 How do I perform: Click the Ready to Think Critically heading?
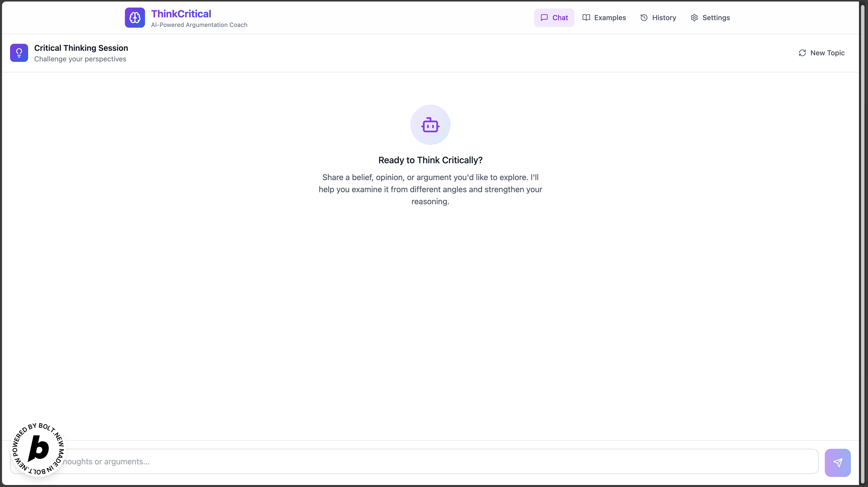coord(430,160)
